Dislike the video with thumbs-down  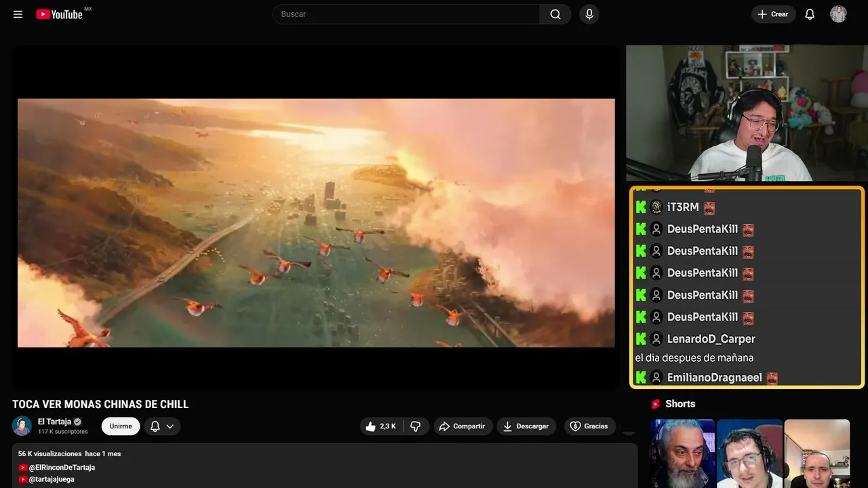(416, 426)
